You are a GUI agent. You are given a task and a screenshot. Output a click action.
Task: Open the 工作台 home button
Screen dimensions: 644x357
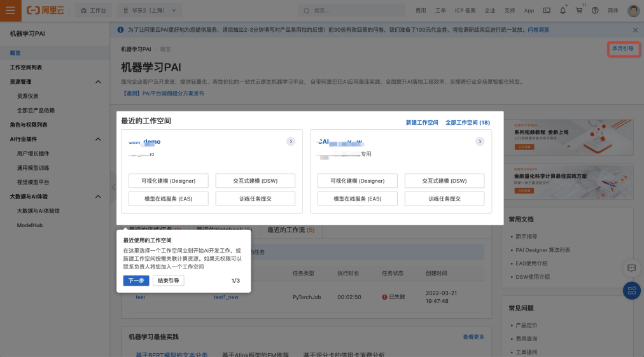point(94,10)
